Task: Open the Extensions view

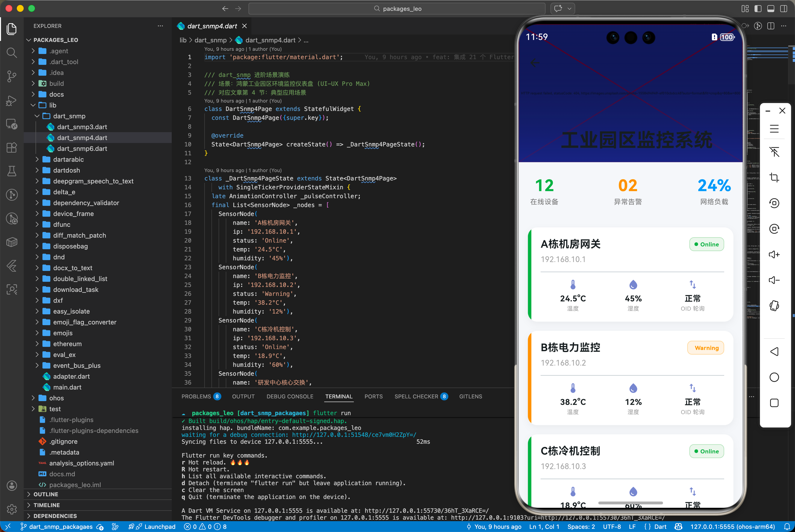Action: click(12, 148)
